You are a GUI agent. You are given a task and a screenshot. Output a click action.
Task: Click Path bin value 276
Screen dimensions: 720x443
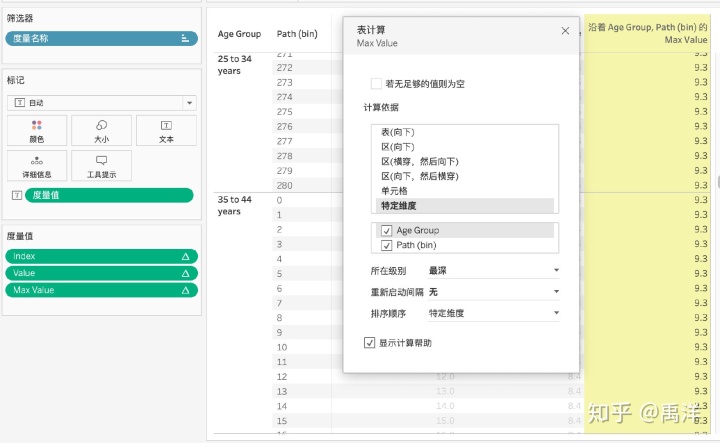(285, 127)
